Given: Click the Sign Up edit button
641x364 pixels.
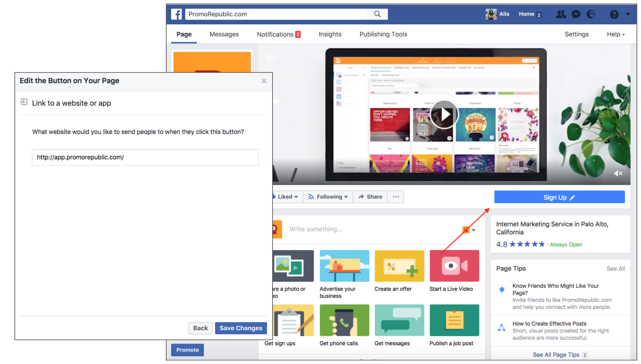Looking at the screenshot, I should (559, 197).
